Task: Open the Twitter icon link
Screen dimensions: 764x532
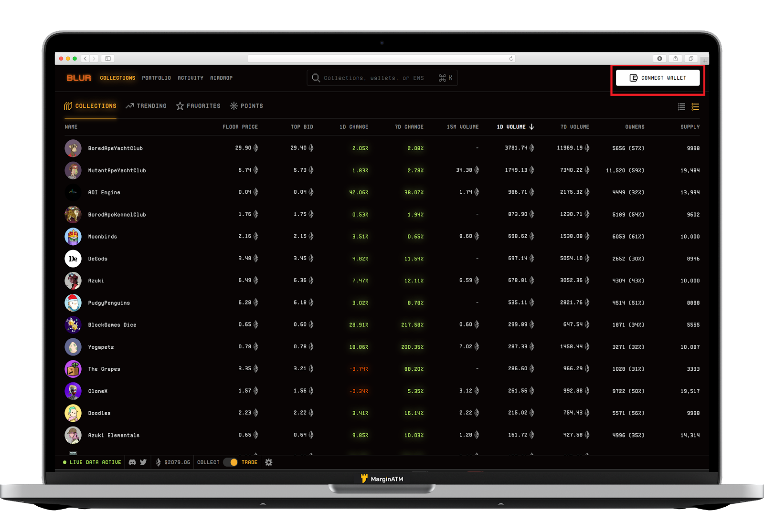Action: click(x=143, y=462)
